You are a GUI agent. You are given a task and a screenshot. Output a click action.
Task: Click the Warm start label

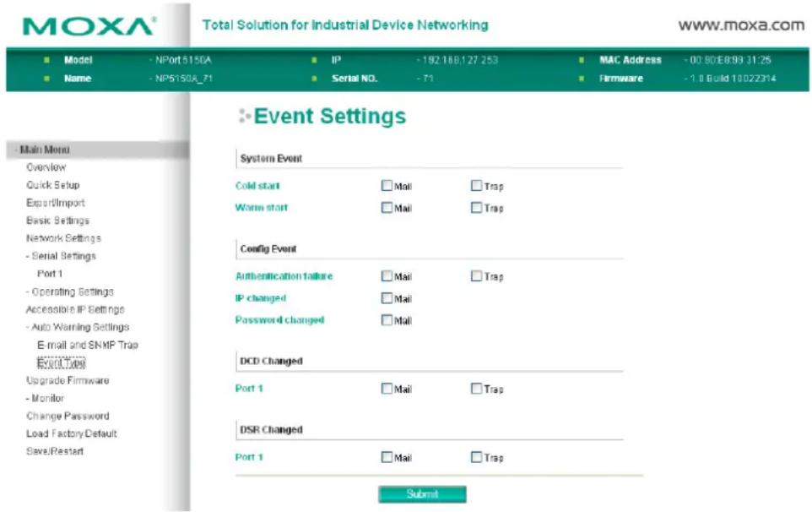click(x=262, y=207)
